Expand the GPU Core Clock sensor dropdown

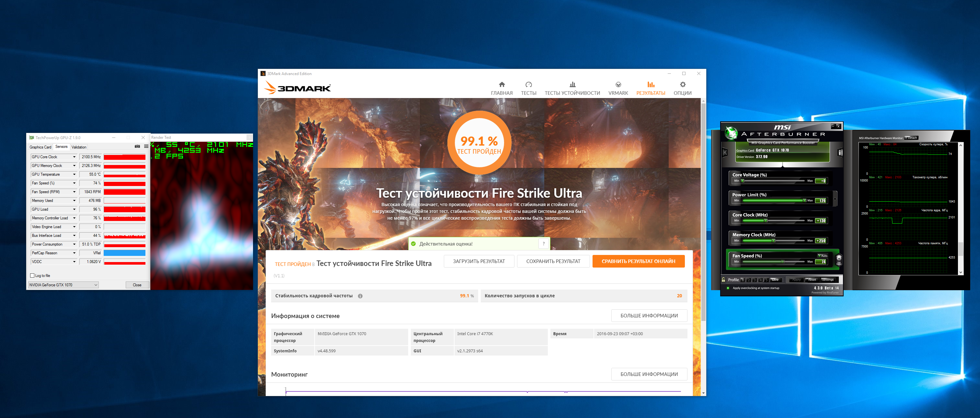pyautogui.click(x=74, y=157)
